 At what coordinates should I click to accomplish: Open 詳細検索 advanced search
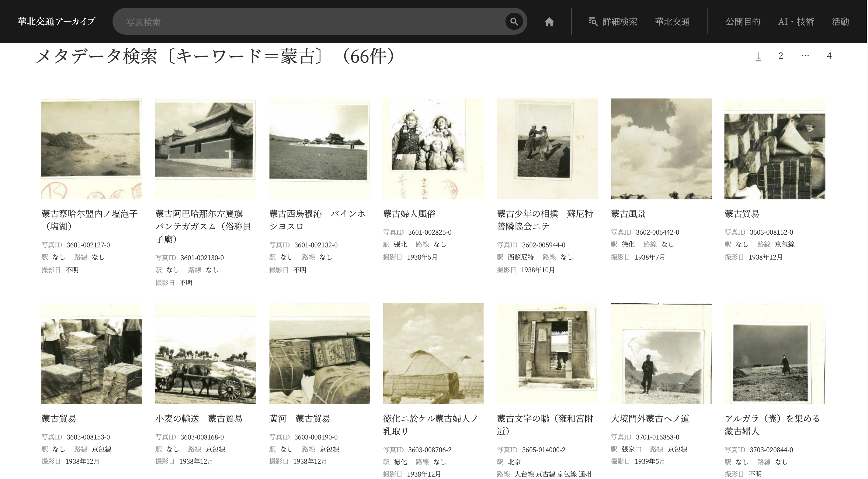click(x=613, y=22)
